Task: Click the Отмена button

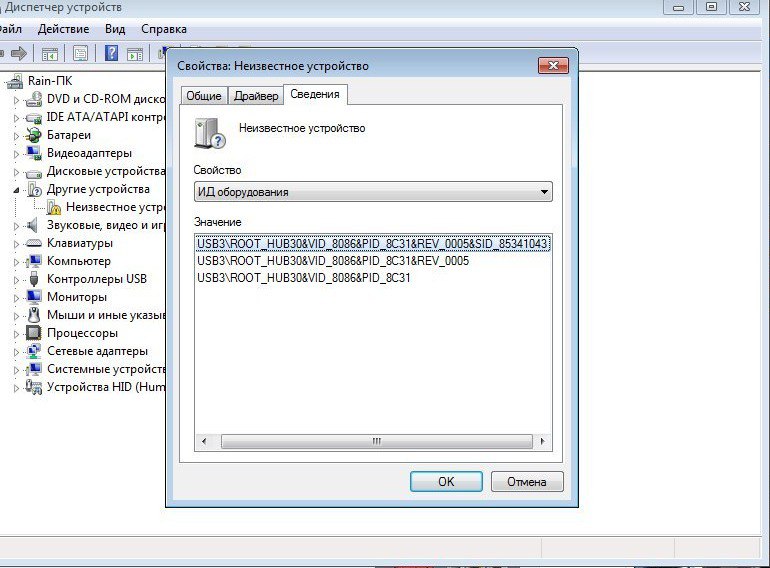Action: 527,482
